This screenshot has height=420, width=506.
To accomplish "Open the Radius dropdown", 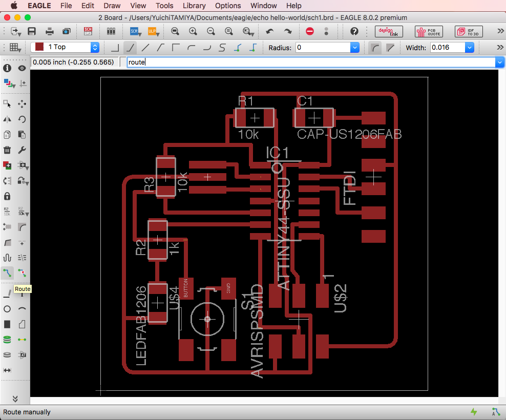I will pos(354,48).
